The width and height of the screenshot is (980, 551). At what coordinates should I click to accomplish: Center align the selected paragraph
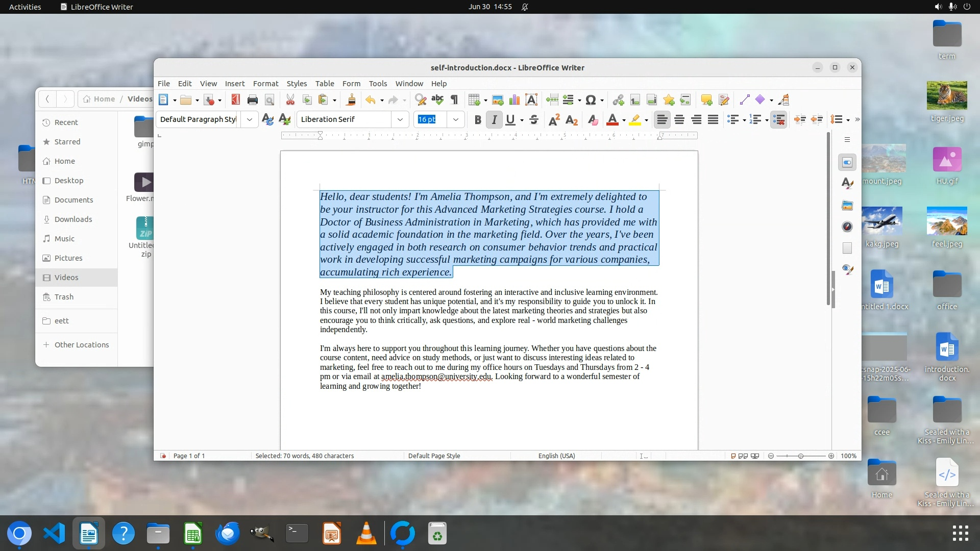[679, 120]
